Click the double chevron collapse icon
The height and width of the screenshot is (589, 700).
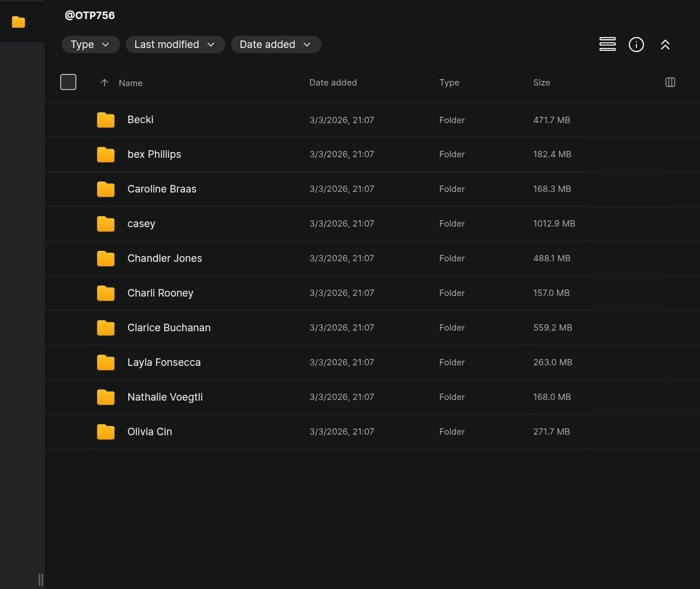665,45
